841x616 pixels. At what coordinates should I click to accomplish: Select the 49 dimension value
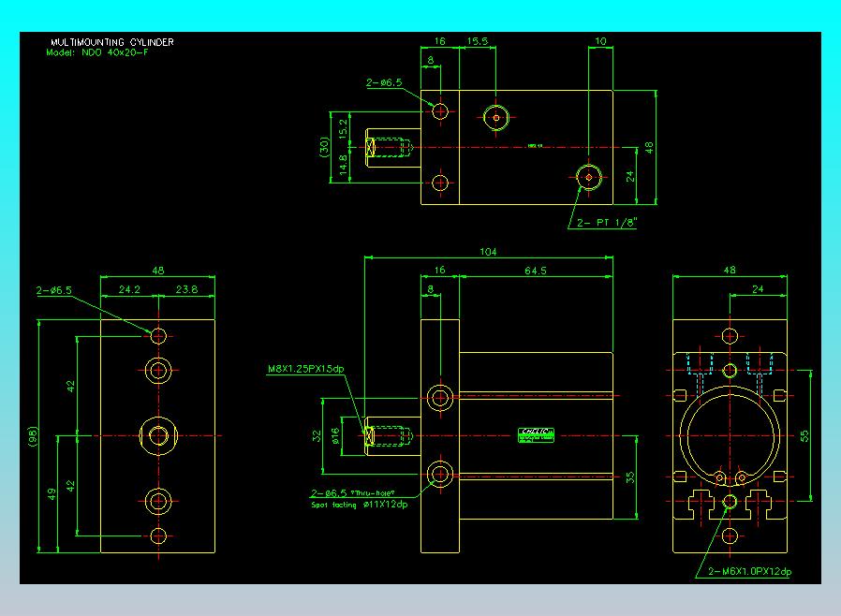(x=52, y=493)
